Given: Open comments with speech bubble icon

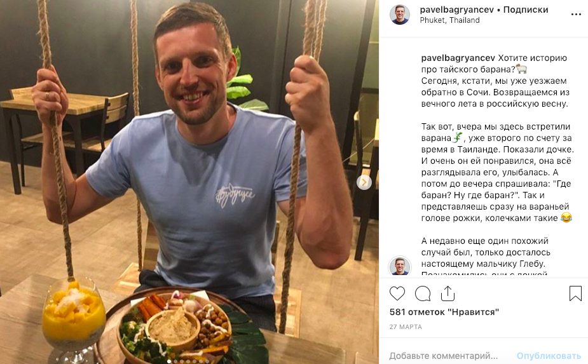Looking at the screenshot, I should click(x=423, y=293).
